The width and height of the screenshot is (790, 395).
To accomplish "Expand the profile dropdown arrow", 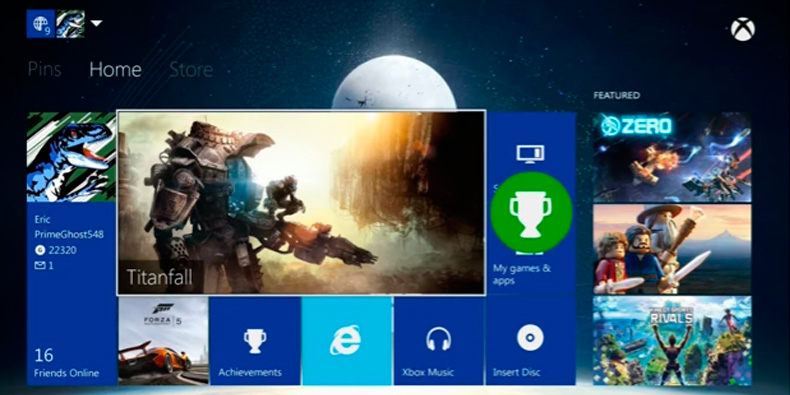I will (96, 23).
